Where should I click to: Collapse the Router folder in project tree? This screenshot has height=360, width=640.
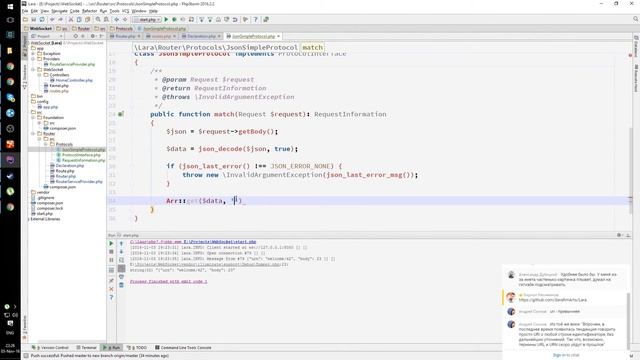pyautogui.click(x=33, y=133)
